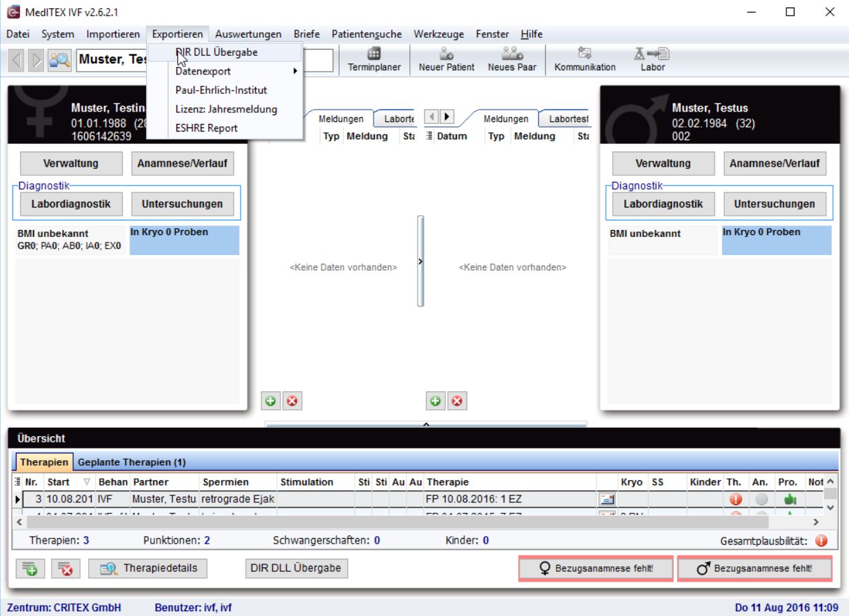Click the card icon after FP 10.08.2016
Viewport: 849px width, 616px height.
pos(607,499)
